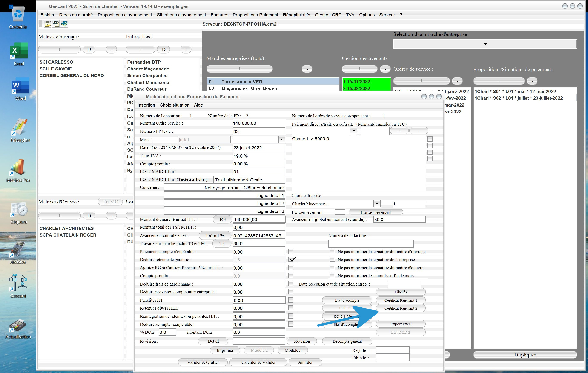588x373 pixels.
Task: Click the Dupliquer button in main window
Action: tap(525, 355)
